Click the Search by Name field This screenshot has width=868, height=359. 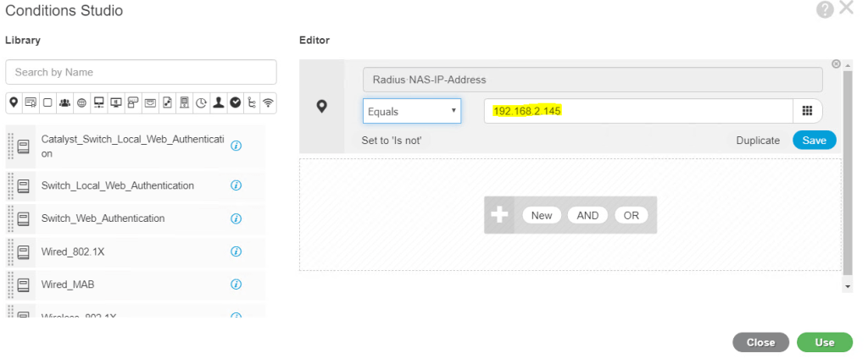point(141,72)
